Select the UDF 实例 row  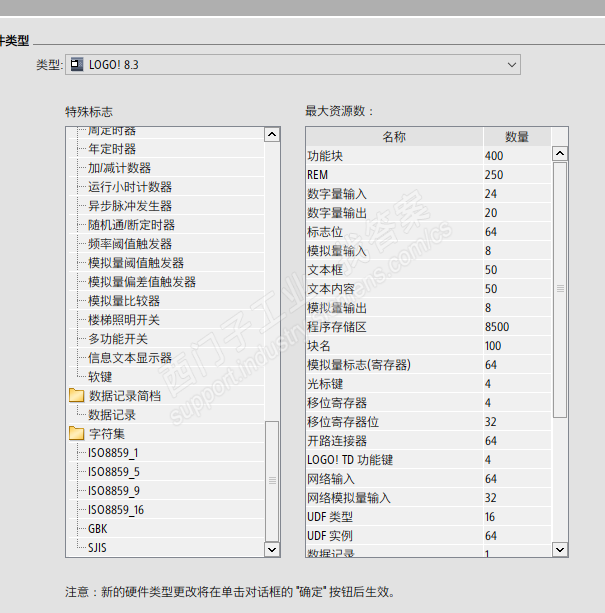coord(428,536)
